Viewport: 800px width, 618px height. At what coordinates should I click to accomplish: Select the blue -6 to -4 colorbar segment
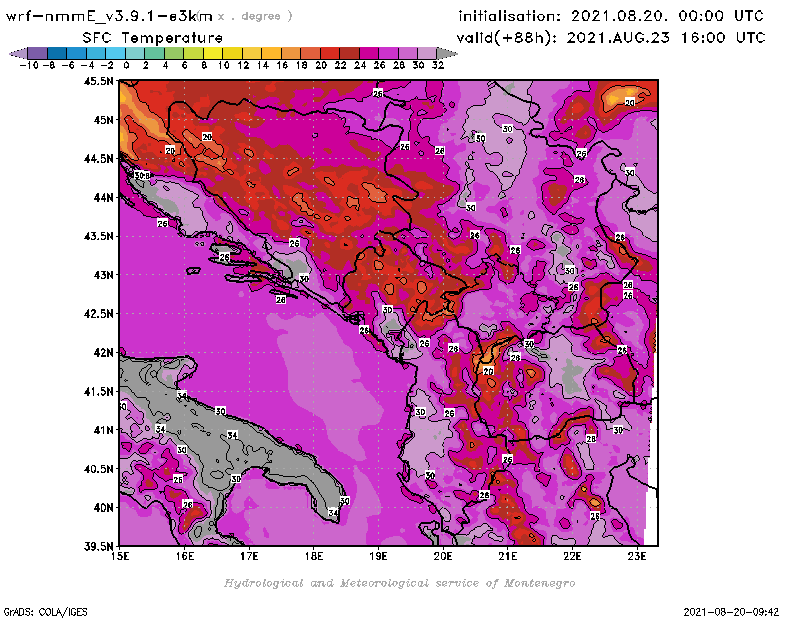pos(77,53)
